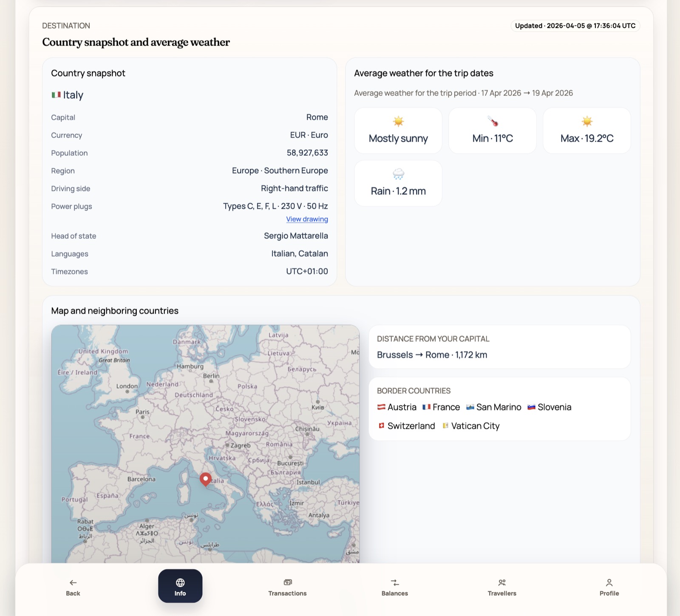680x616 pixels.
Task: Select France in the border countries list
Action: [446, 407]
